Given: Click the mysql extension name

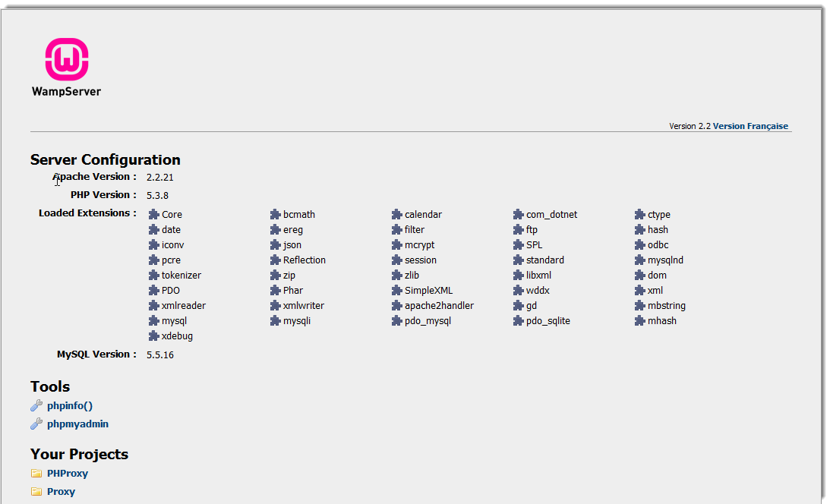Looking at the screenshot, I should (x=174, y=320).
